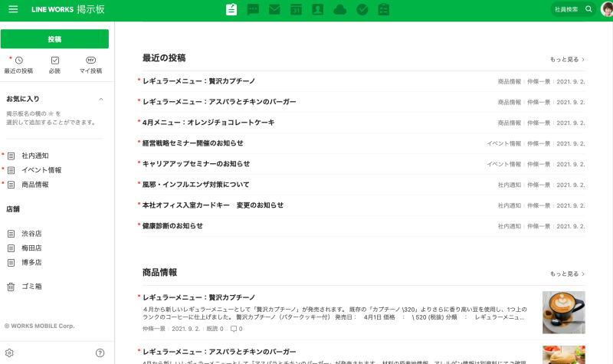Open the Mail envelope icon
The width and height of the screenshot is (613, 364).
point(274,9)
